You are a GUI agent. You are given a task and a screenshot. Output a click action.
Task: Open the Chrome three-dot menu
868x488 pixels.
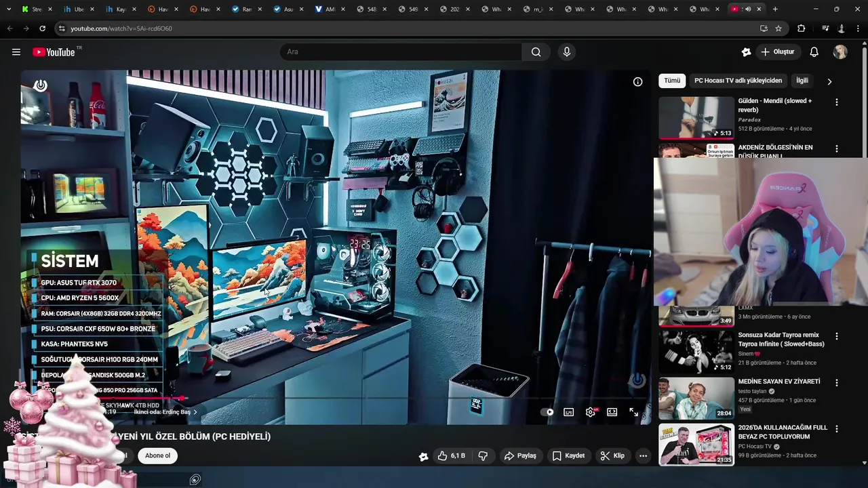(859, 28)
